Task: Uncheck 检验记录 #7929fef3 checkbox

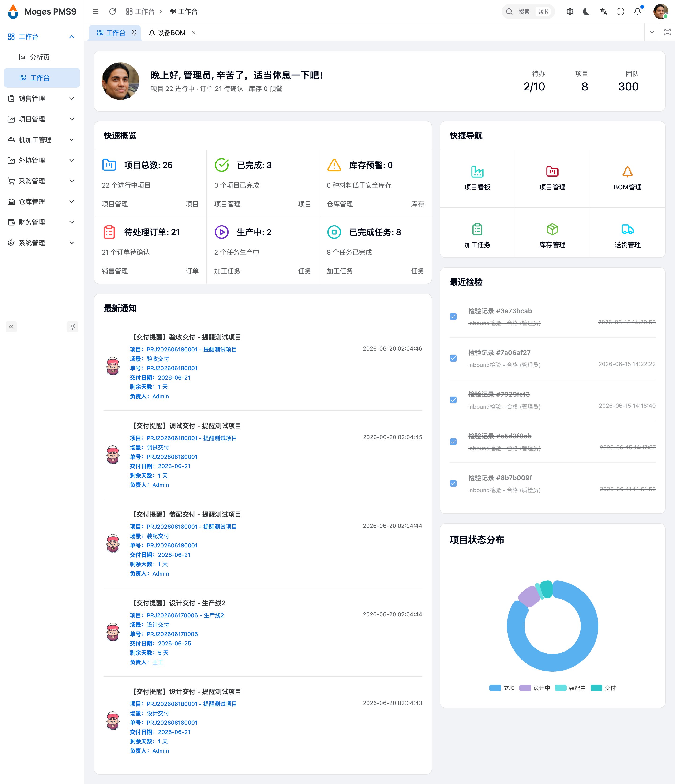Action: click(x=453, y=400)
